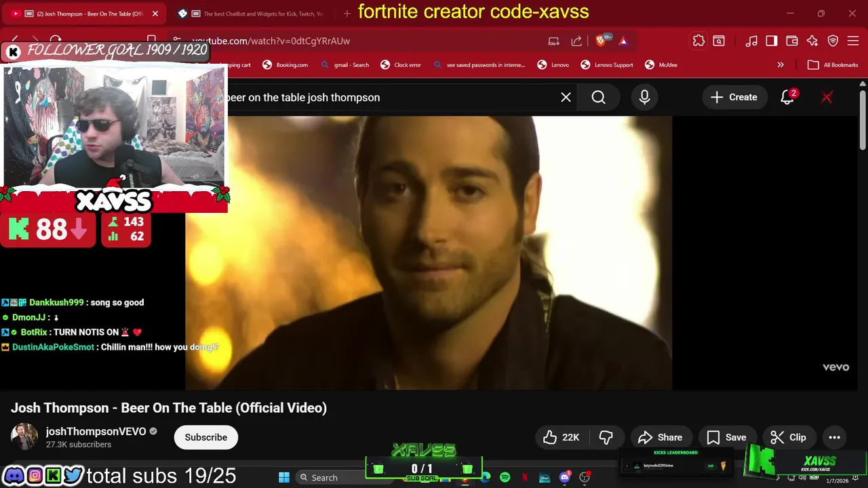The image size is (868, 488).
Task: Subscribe to joshThompsonVEVO channel
Action: 206,437
